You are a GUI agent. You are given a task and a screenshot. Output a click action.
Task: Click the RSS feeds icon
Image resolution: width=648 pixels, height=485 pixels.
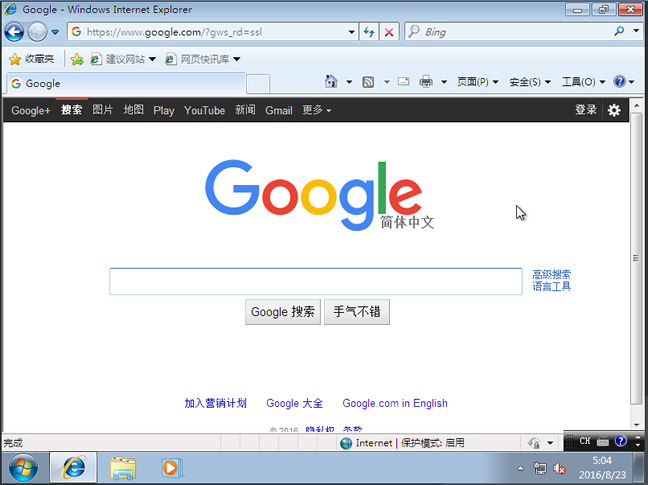[x=368, y=82]
